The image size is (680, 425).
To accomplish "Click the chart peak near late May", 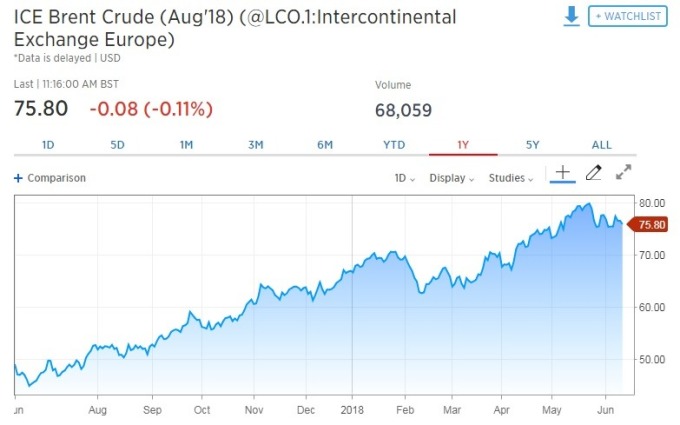I will 588,203.
